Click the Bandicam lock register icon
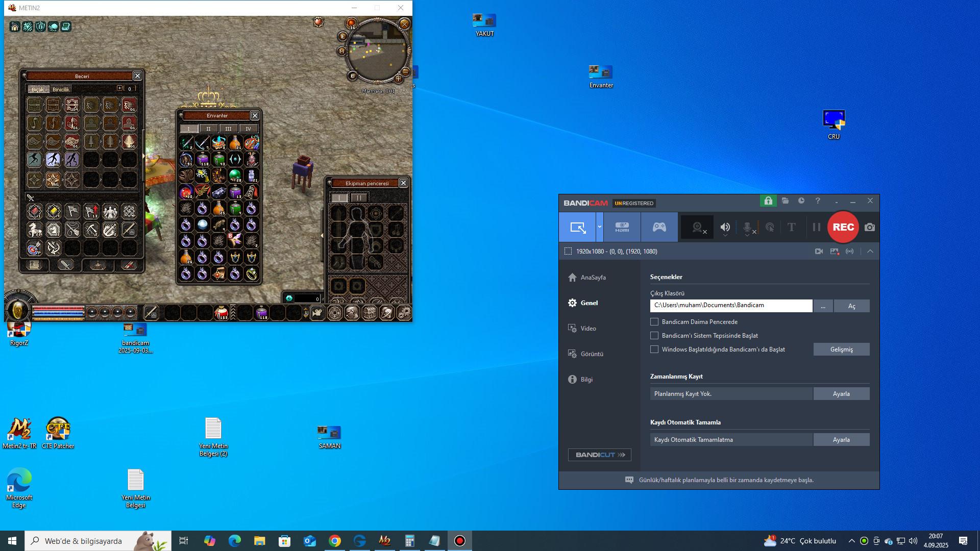 [x=768, y=201]
